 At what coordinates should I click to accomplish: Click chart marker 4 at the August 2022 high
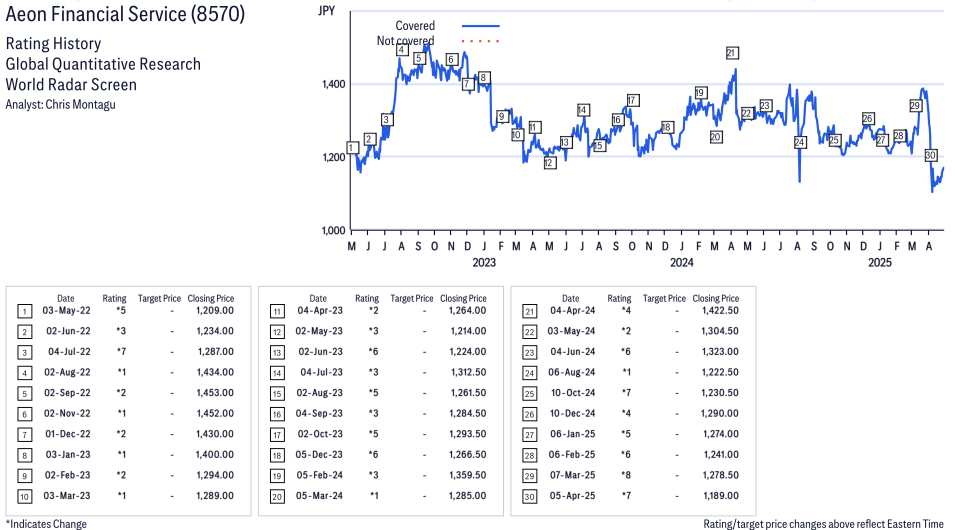(401, 49)
